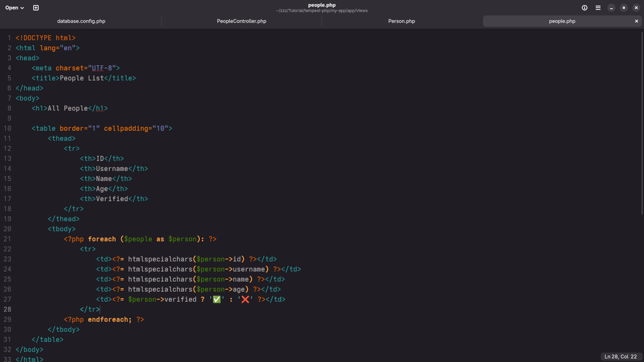
Task: Close the people.php tab
Action: 636,21
